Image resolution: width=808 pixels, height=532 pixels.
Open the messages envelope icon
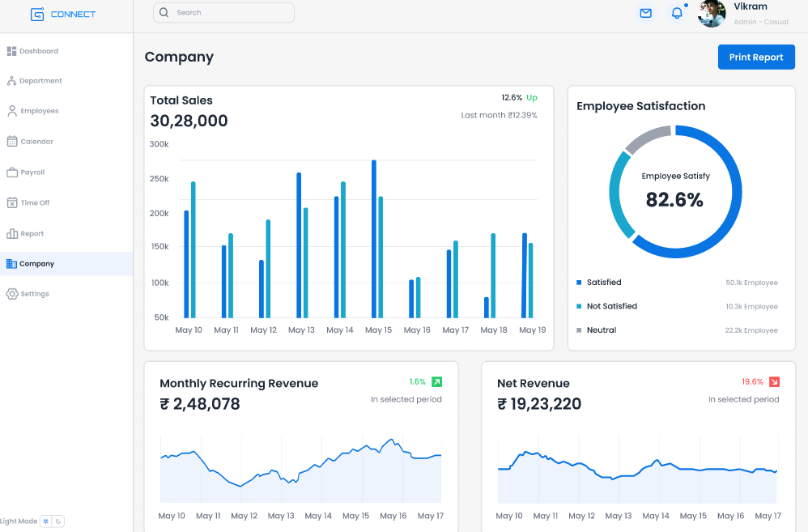(645, 14)
